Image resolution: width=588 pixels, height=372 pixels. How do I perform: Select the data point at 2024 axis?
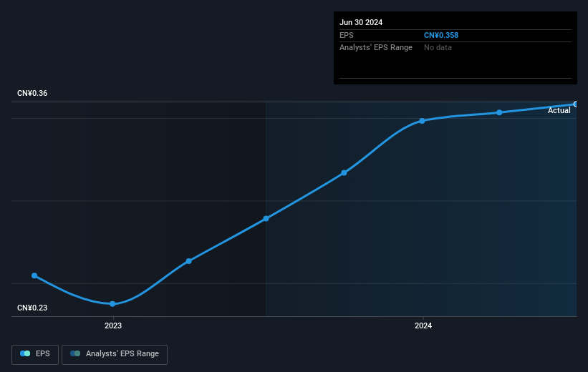(422, 121)
